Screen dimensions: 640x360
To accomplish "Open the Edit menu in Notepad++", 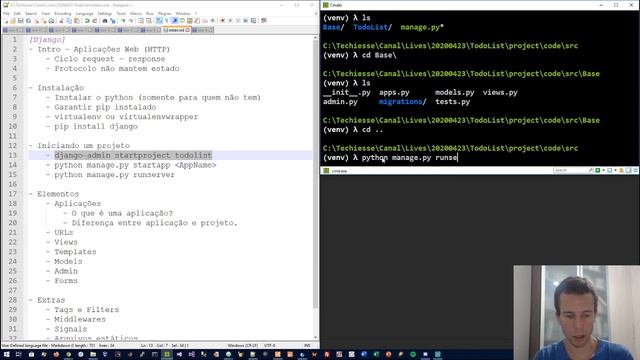I will point(17,13).
